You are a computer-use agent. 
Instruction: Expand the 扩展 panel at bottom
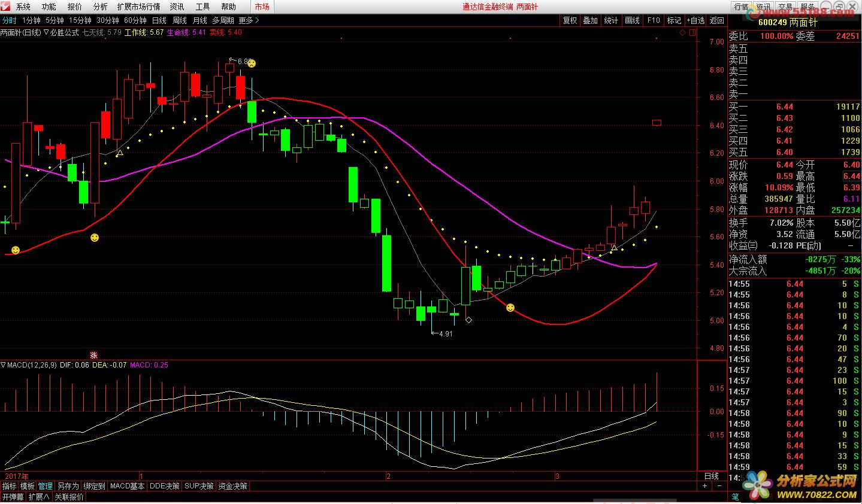pyautogui.click(x=39, y=497)
